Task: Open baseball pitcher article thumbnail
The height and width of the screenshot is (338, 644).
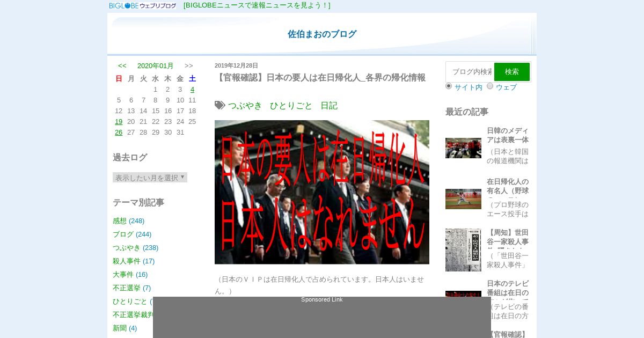Action: tap(463, 199)
